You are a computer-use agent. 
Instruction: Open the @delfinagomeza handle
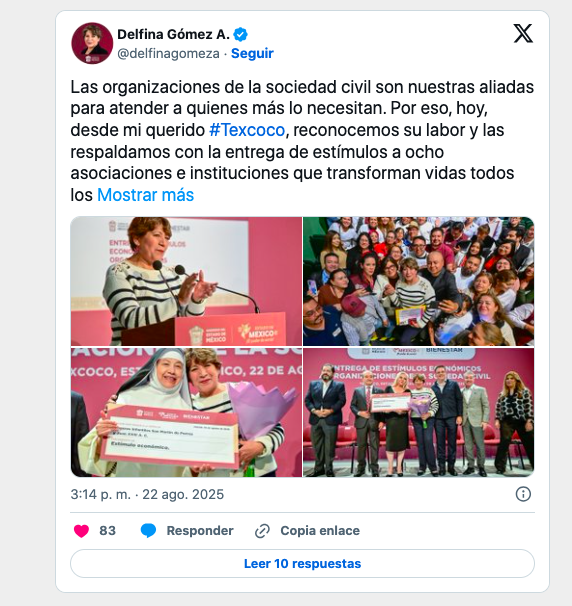[x=168, y=53]
